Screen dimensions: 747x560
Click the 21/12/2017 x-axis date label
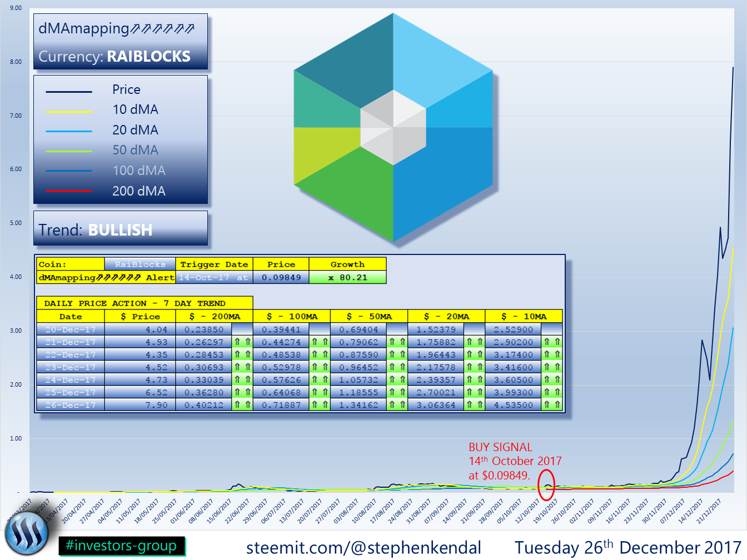pos(709,511)
